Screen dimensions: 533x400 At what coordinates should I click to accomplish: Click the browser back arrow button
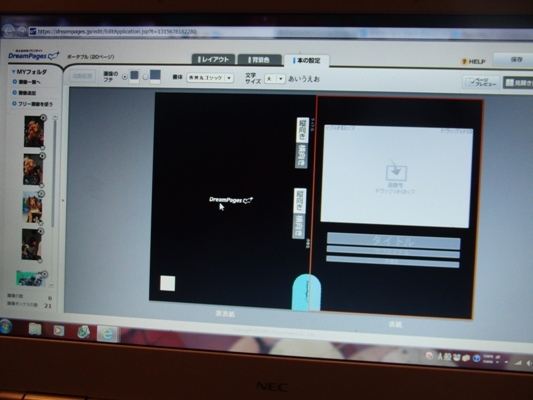click(8, 31)
